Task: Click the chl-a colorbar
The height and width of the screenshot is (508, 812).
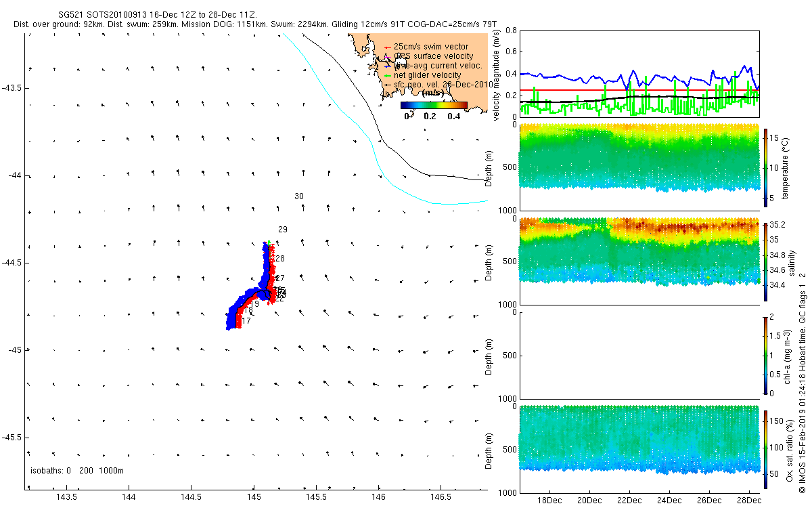Action: [765, 355]
